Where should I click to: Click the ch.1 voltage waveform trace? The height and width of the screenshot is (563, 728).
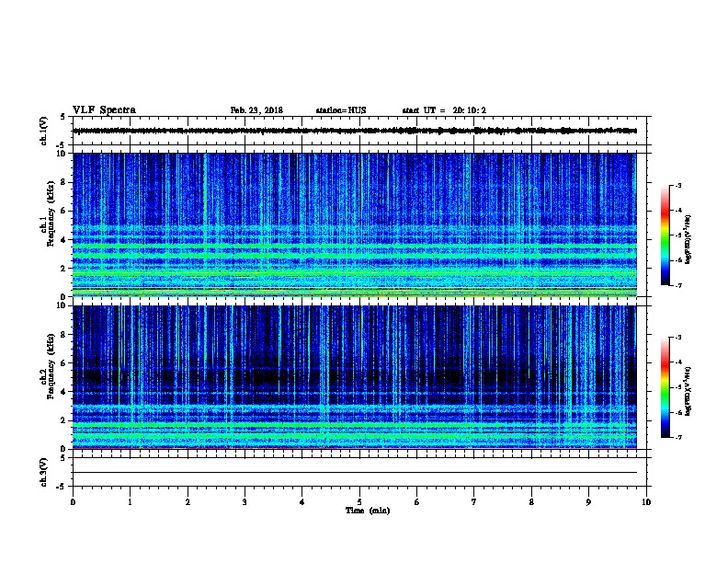tap(355, 131)
